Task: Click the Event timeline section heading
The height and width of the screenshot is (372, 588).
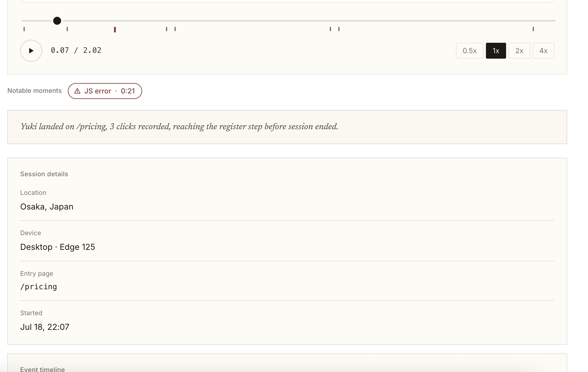Action: click(42, 369)
